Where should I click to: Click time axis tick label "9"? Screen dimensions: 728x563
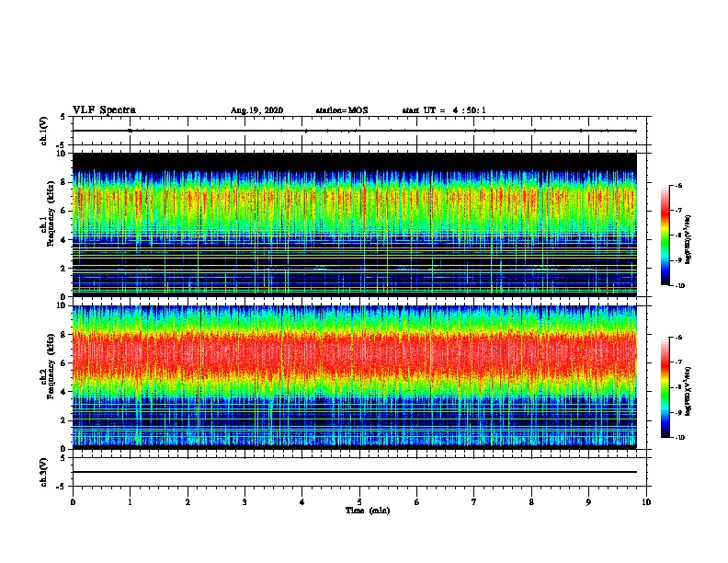click(x=588, y=502)
